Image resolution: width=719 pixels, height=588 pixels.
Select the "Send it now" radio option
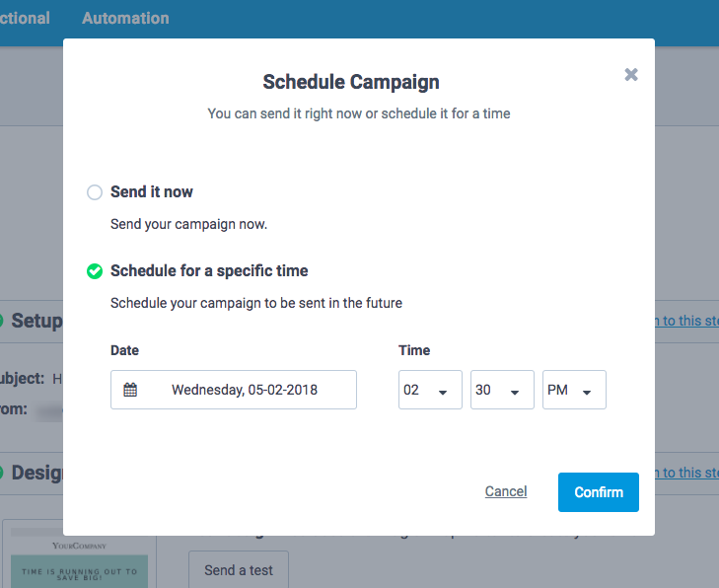(x=95, y=192)
